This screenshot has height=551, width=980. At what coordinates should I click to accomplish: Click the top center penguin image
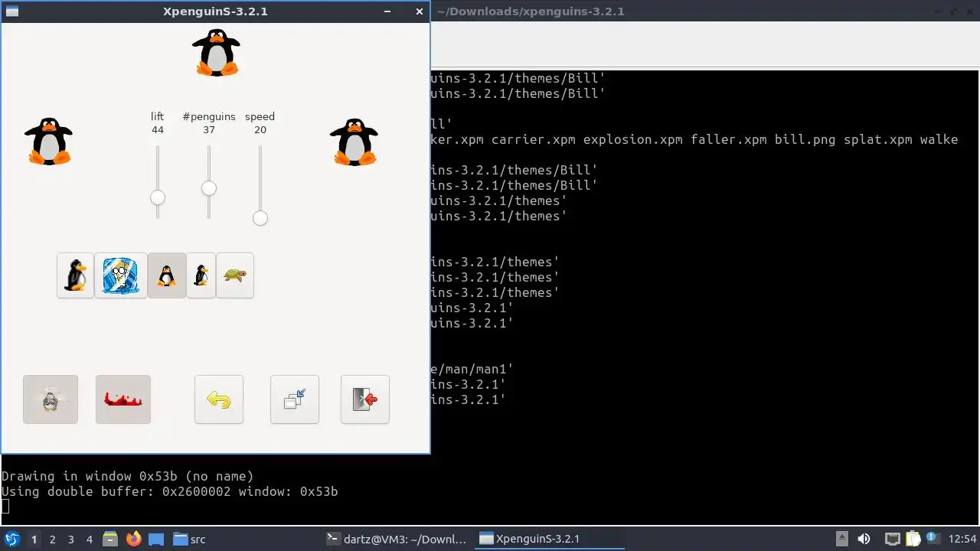pyautogui.click(x=217, y=53)
